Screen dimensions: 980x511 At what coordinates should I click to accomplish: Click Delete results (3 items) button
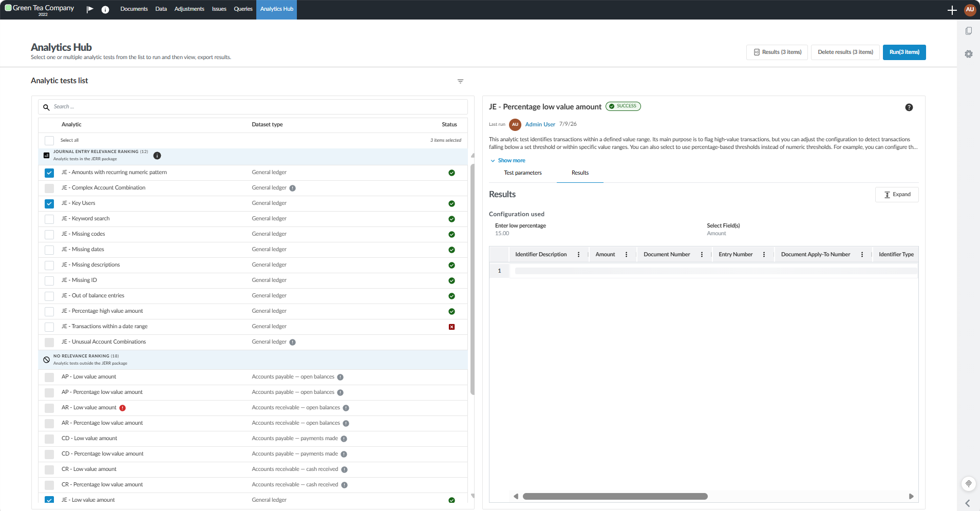pos(845,52)
